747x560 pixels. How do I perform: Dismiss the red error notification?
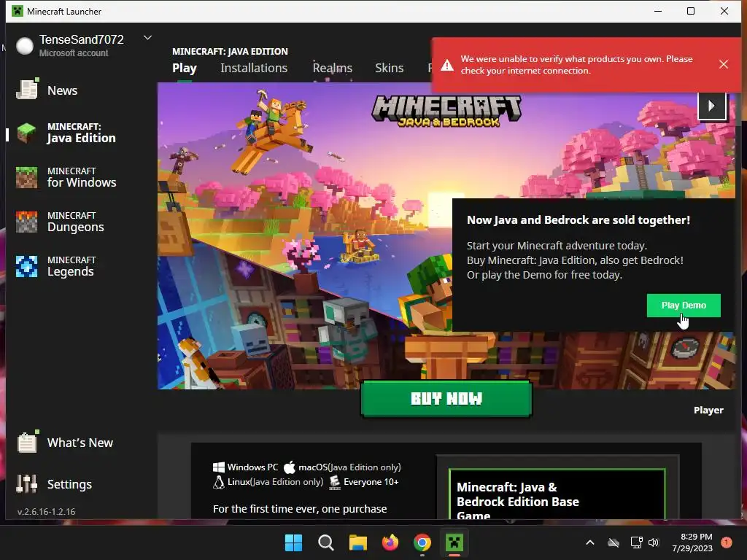[x=723, y=64]
